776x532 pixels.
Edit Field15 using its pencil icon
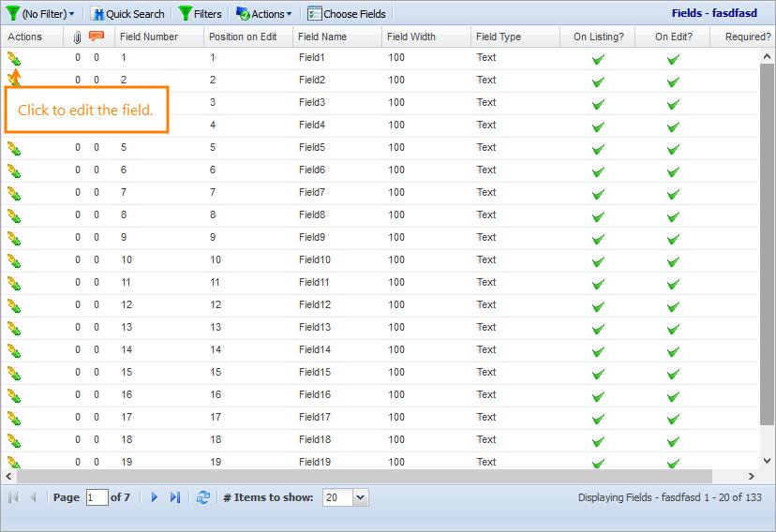(13, 373)
